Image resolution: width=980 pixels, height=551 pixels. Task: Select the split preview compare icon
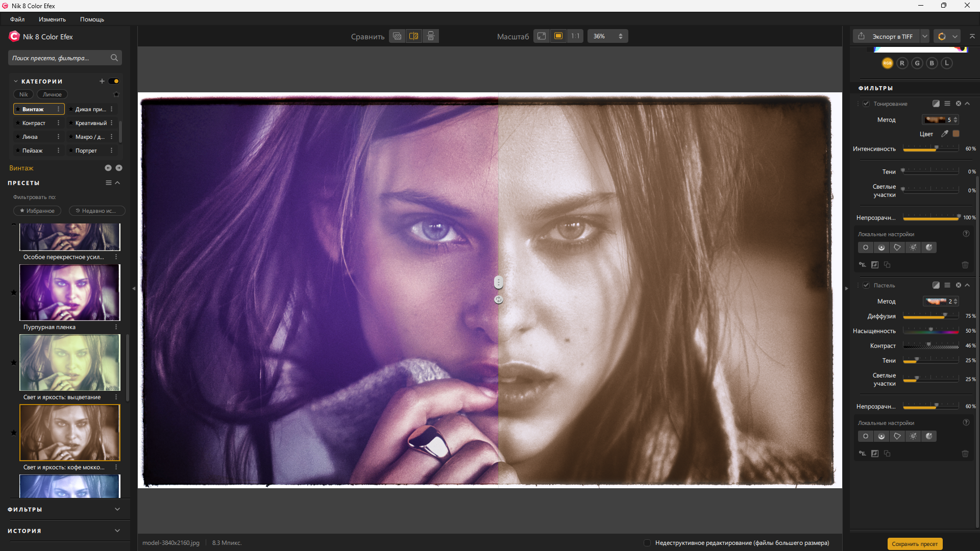click(x=414, y=36)
